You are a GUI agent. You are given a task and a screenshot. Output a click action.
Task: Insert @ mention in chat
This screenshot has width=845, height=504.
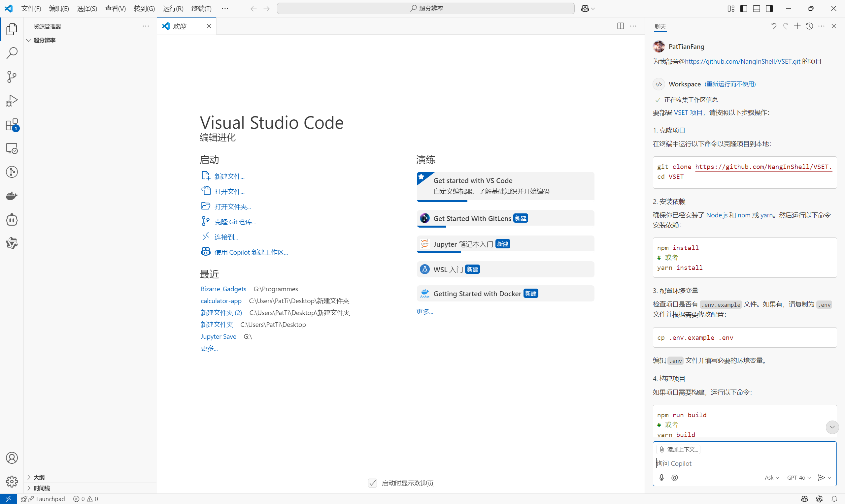click(674, 478)
